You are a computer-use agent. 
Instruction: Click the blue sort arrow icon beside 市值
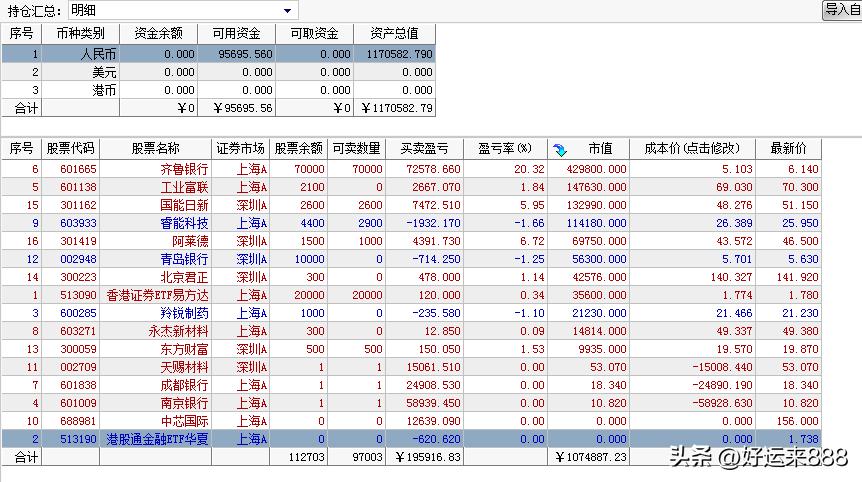pos(560,149)
